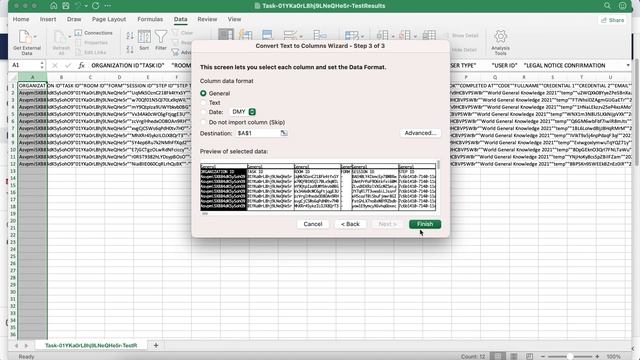
Task: Click the range selector icon in Destination field
Action: [x=284, y=133]
